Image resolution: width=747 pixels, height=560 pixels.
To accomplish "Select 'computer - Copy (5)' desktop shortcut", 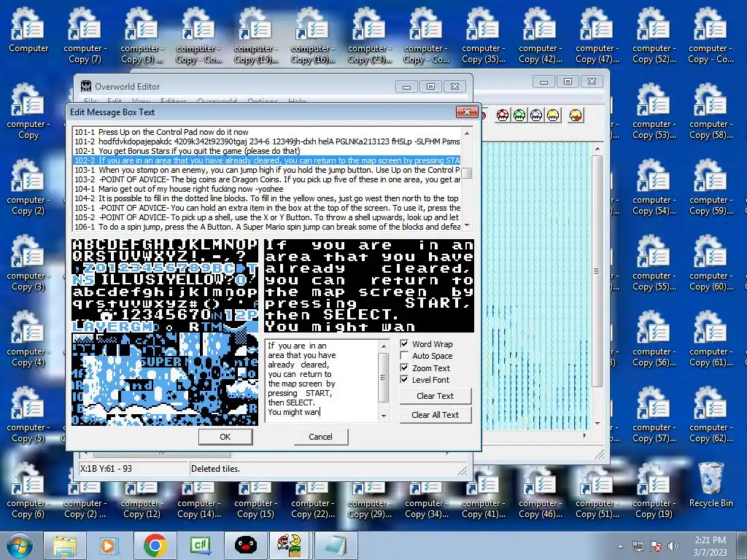I will [28, 414].
